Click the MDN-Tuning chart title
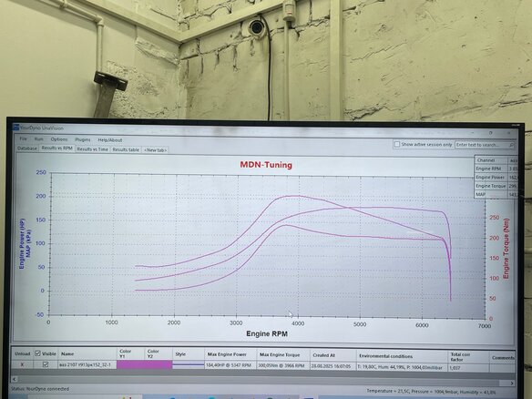532x399 pixels. point(266,165)
